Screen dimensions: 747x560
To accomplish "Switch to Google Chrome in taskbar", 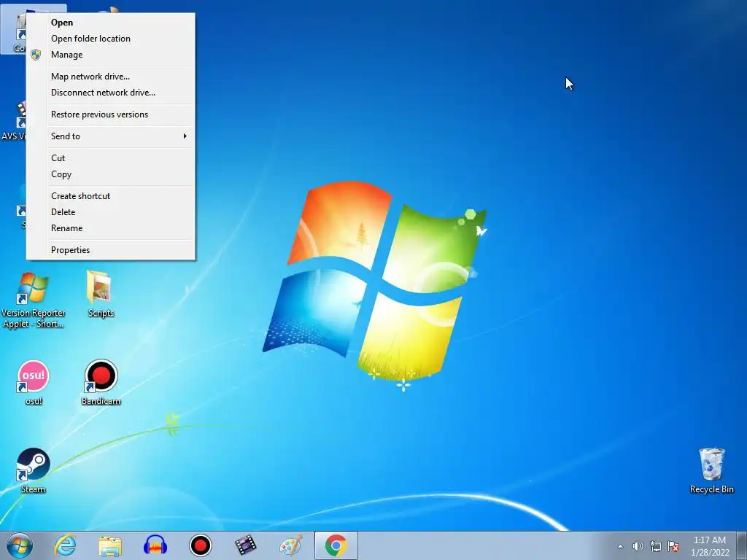I will coord(336,545).
